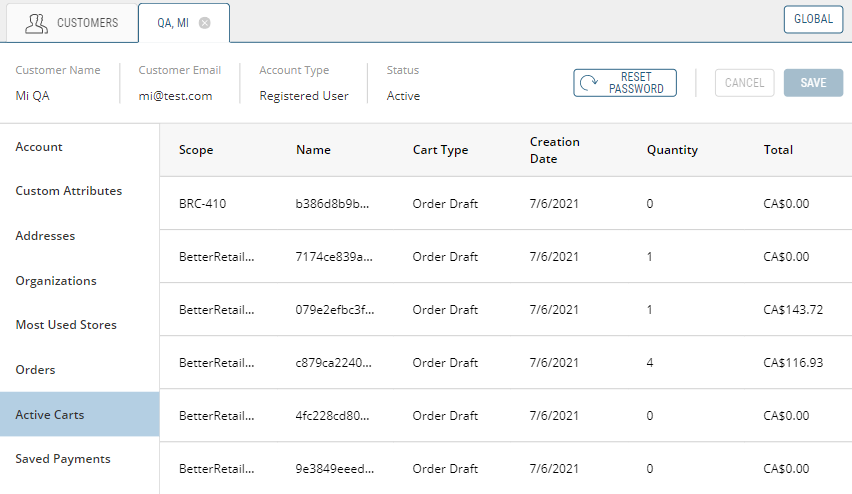This screenshot has width=852, height=494.
Task: Sort by the Scope column header
Action: 196,150
